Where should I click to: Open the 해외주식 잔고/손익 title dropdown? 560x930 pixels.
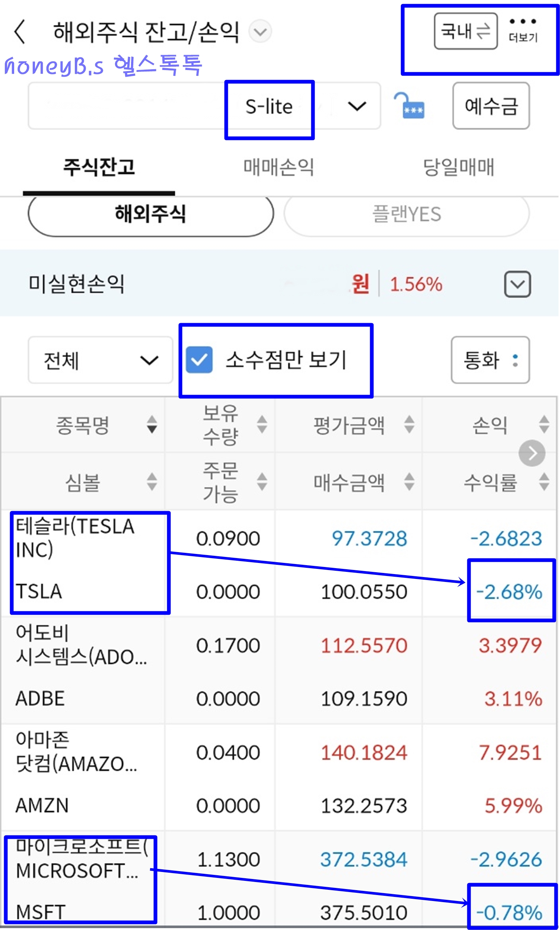tap(260, 31)
